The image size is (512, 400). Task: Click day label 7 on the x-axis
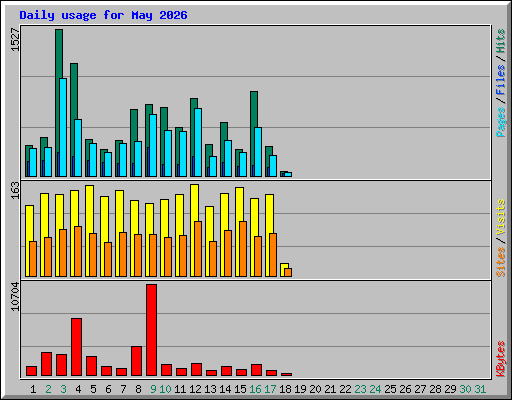pos(123,389)
